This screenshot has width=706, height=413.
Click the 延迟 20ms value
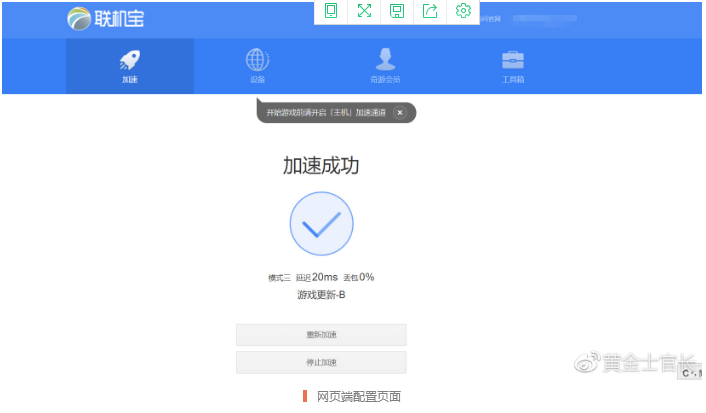317,277
